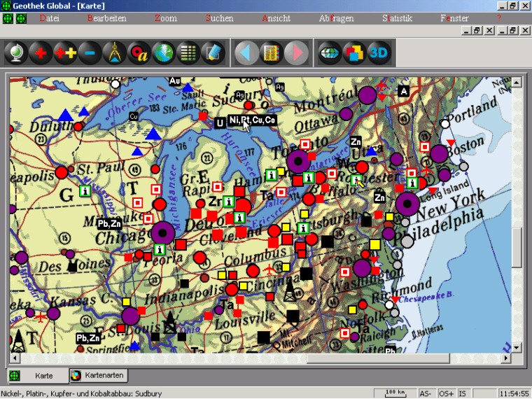Image resolution: width=532 pixels, height=399 pixels.
Task: Click the globe tool in the toolbar
Action: (15, 53)
